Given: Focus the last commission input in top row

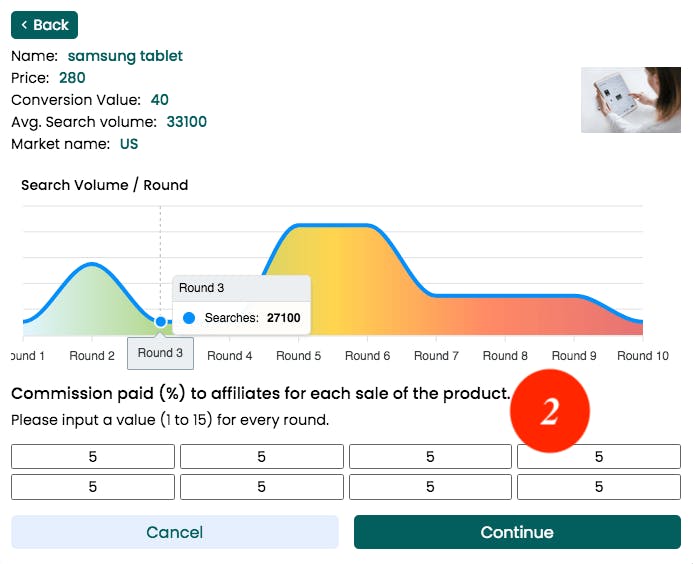Looking at the screenshot, I should click(599, 457).
